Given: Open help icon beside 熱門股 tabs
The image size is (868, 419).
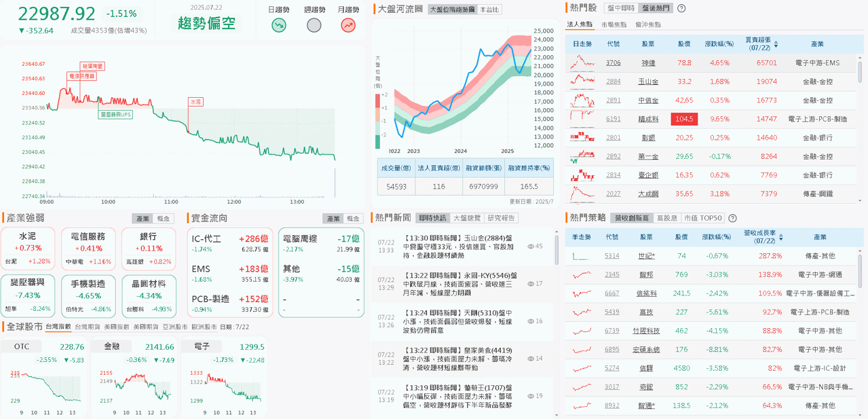Looking at the screenshot, I should [x=682, y=8].
